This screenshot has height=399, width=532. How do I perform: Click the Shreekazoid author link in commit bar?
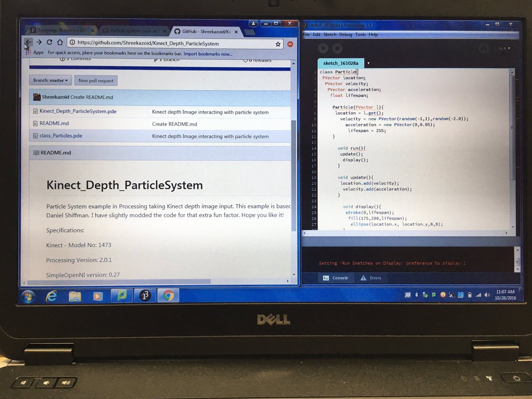55,97
